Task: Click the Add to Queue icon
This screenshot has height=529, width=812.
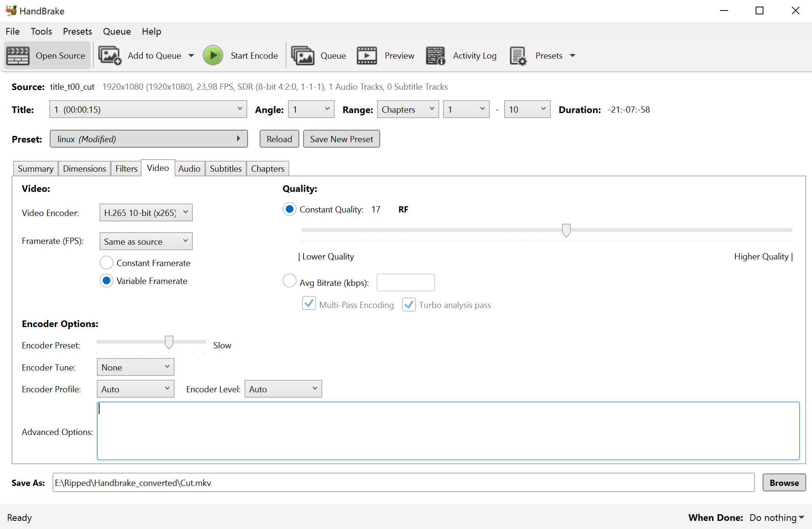Action: click(110, 56)
